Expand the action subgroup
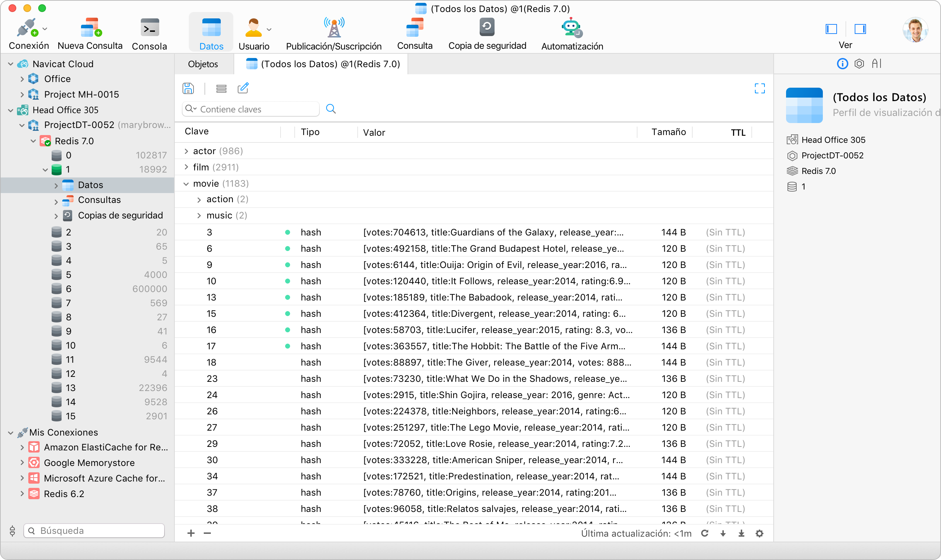The height and width of the screenshot is (560, 941). coord(199,199)
